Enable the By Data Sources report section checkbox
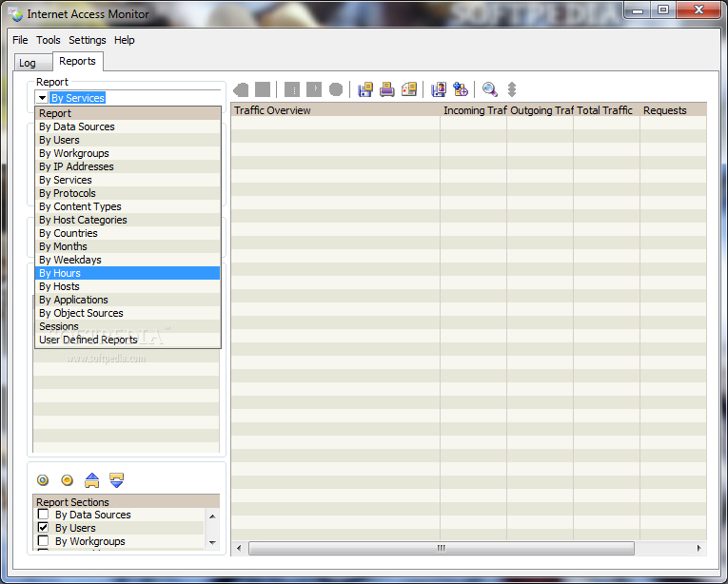Viewport: 728px width, 584px height. coord(43,515)
